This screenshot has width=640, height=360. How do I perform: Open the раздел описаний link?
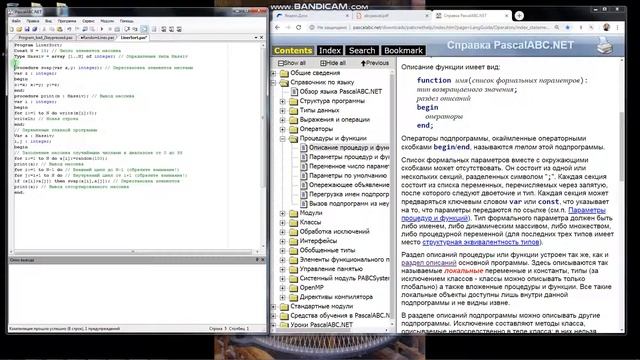pyautogui.click(x=429, y=262)
